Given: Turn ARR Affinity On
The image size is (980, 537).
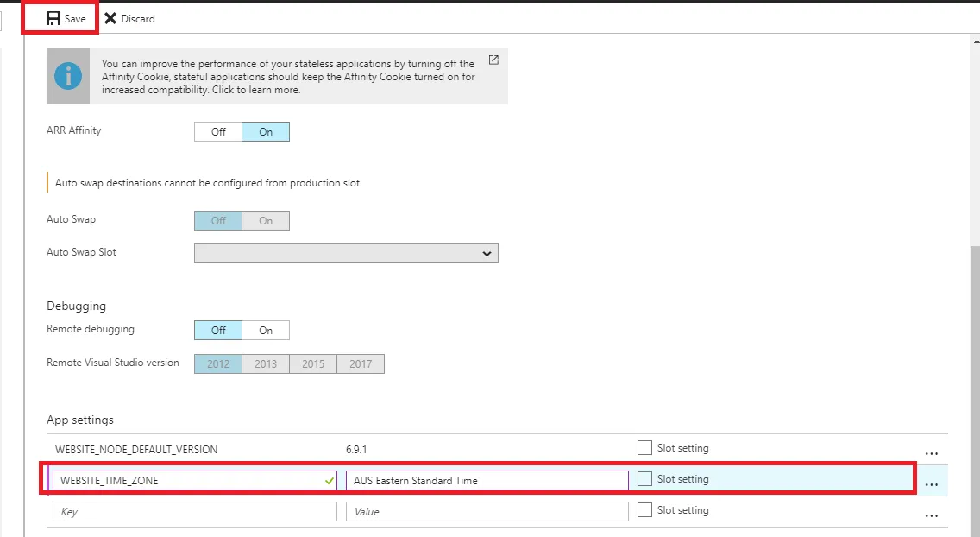Looking at the screenshot, I should (x=266, y=132).
